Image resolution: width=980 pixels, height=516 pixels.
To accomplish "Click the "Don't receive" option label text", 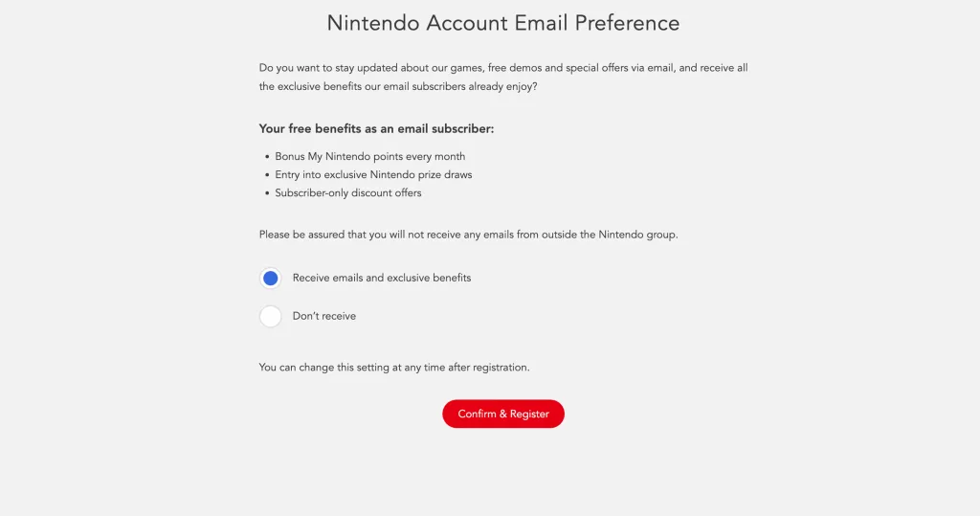I will [x=323, y=316].
